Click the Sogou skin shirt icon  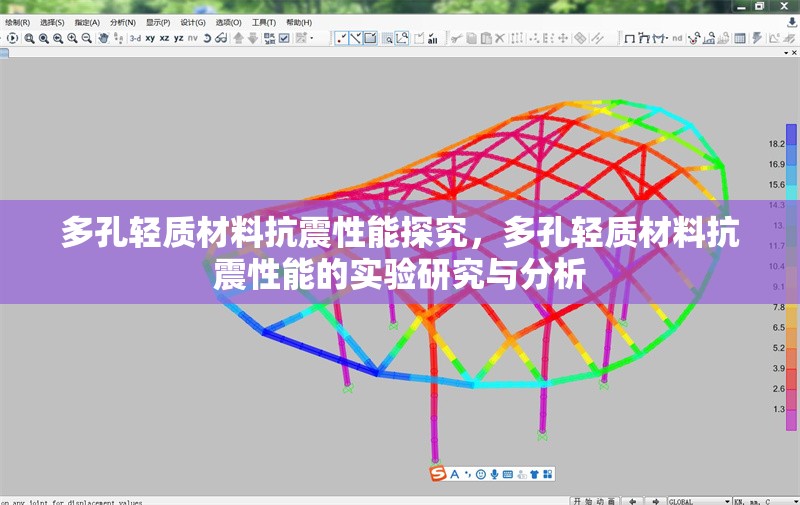[534, 474]
